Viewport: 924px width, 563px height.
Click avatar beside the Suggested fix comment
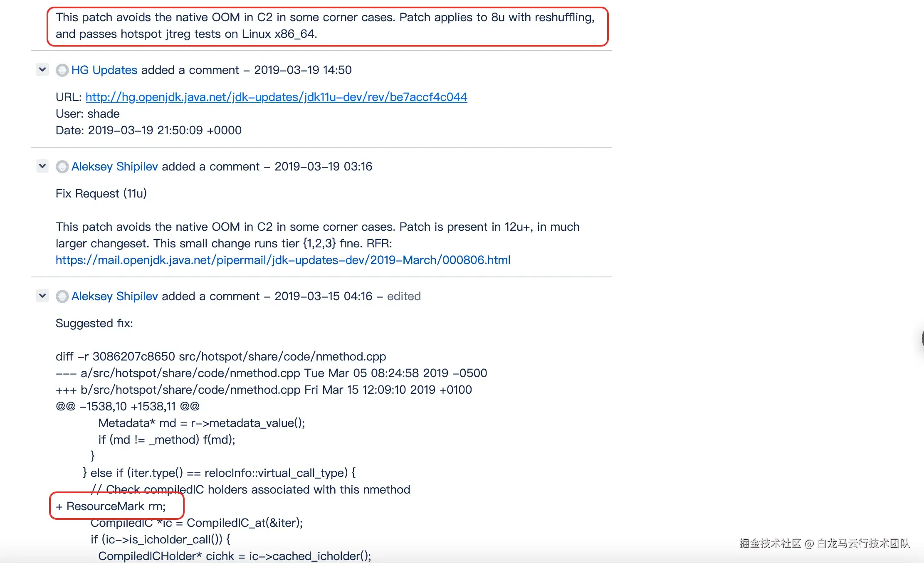point(62,296)
